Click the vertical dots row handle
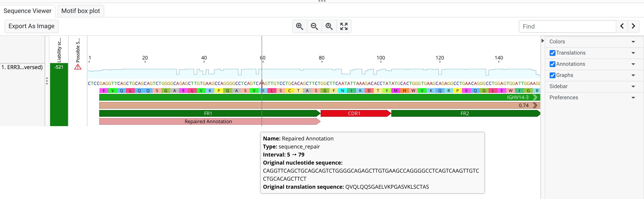 pyautogui.click(x=47, y=81)
